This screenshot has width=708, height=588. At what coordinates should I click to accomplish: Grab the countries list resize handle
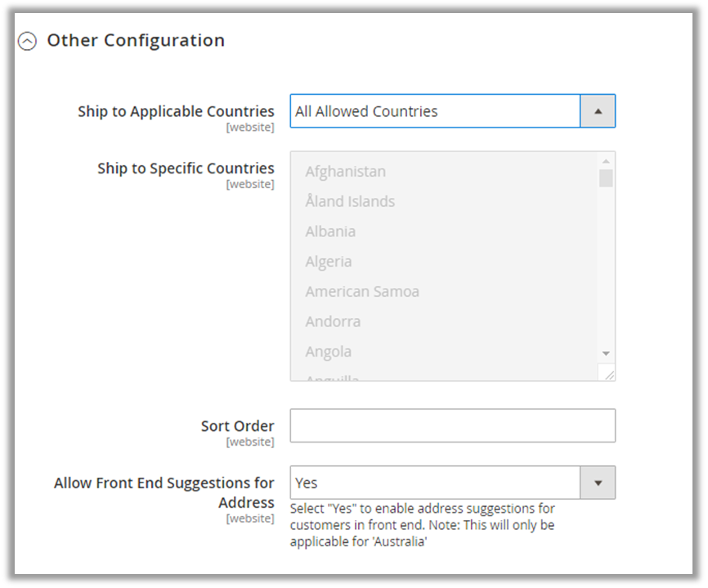pos(607,373)
